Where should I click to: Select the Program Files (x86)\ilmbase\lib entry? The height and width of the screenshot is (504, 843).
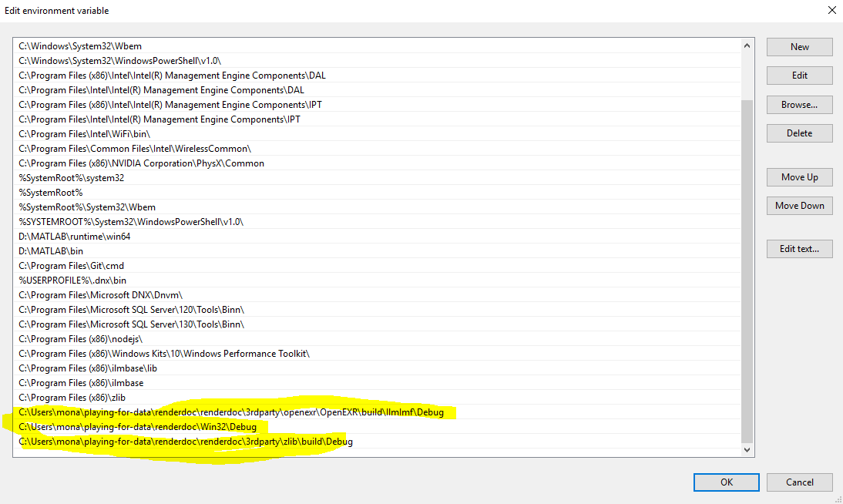pyautogui.click(x=377, y=368)
